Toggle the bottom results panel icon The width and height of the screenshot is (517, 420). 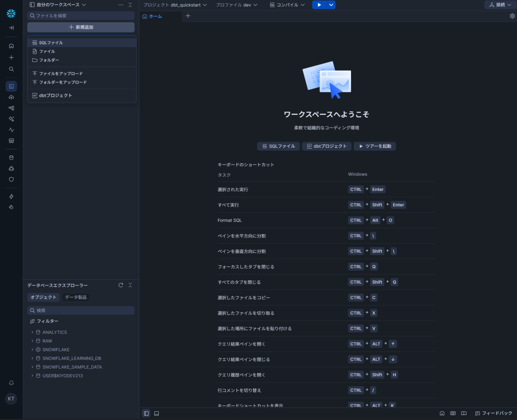point(156,413)
